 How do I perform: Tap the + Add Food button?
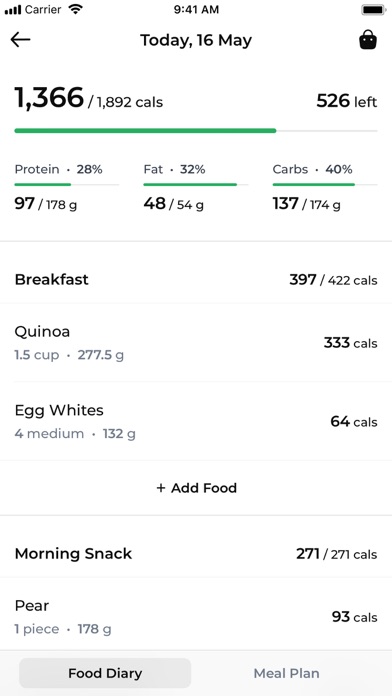click(x=196, y=488)
